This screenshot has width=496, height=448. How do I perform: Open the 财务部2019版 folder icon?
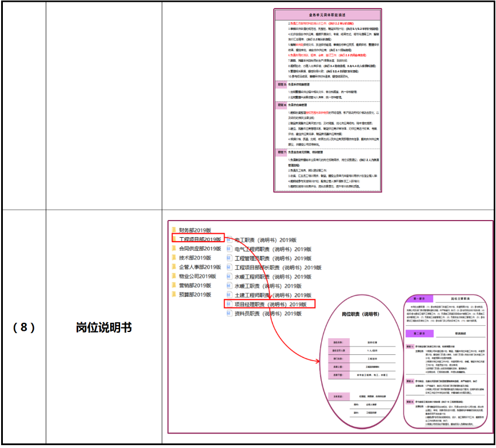pos(174,229)
